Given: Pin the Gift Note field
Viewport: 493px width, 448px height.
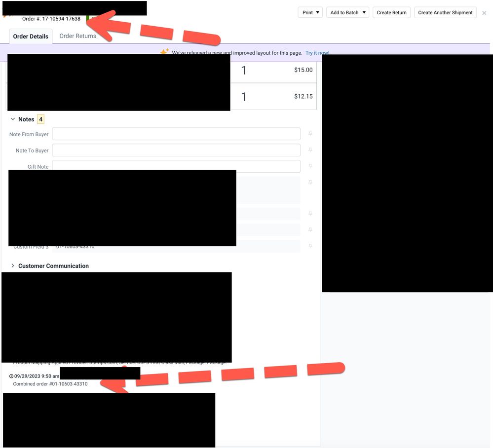Looking at the screenshot, I should coord(310,166).
